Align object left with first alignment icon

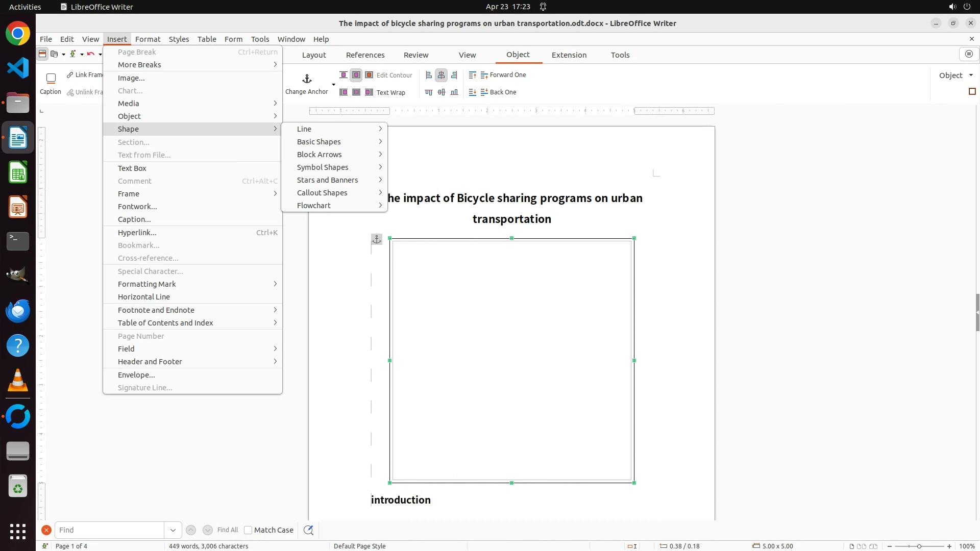coord(429,75)
